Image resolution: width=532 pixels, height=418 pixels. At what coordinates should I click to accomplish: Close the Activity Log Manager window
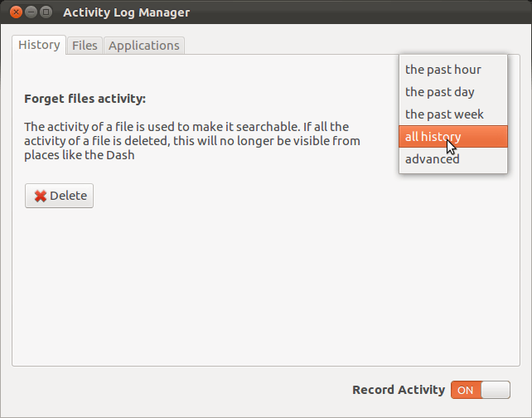click(x=16, y=12)
